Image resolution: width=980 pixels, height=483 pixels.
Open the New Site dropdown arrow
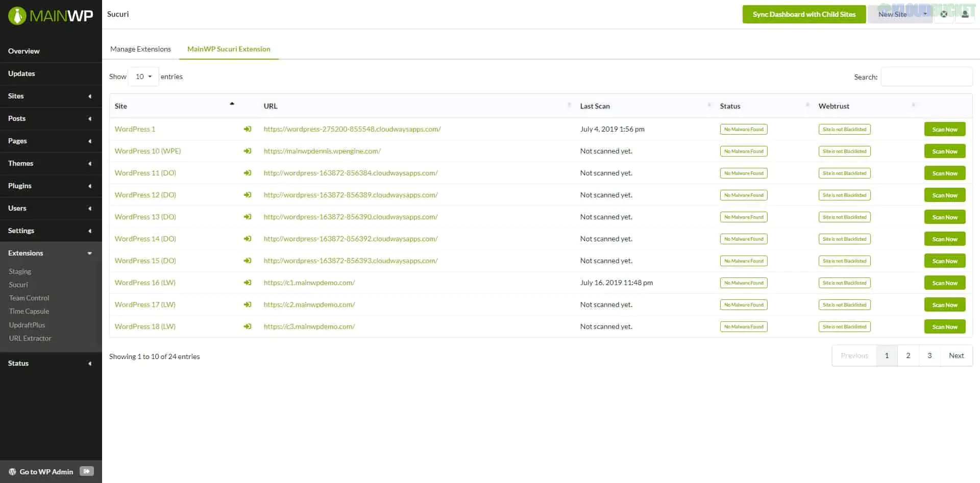pyautogui.click(x=925, y=14)
